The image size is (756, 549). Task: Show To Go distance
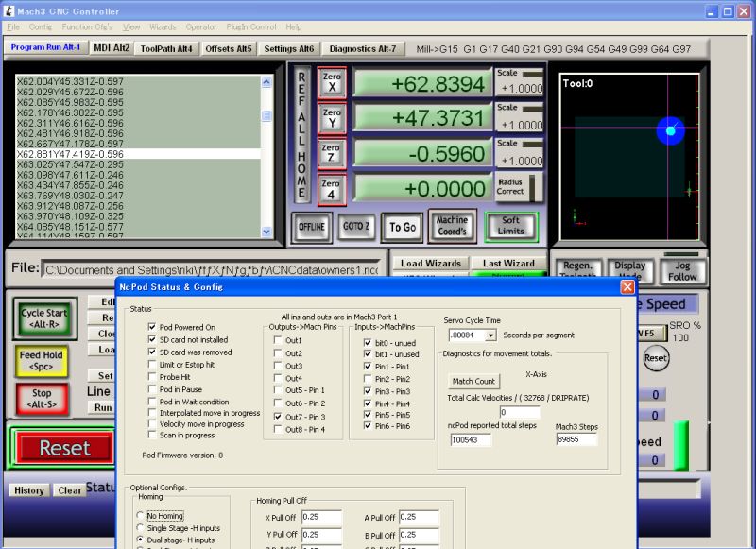point(403,227)
